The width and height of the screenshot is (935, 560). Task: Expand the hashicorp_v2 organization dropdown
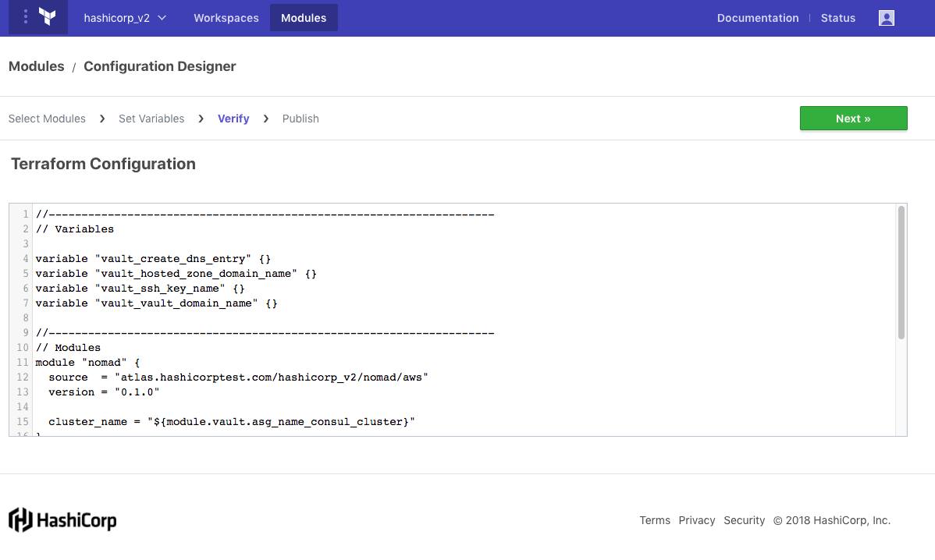(x=125, y=18)
